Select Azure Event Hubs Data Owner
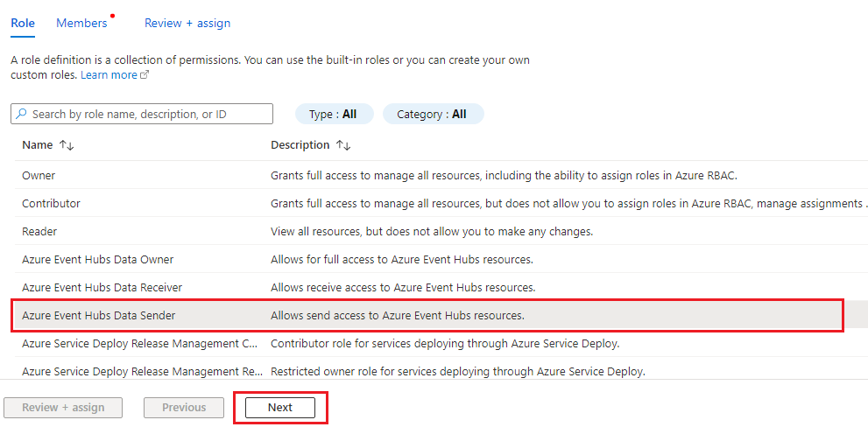The image size is (868, 427). coord(97,259)
